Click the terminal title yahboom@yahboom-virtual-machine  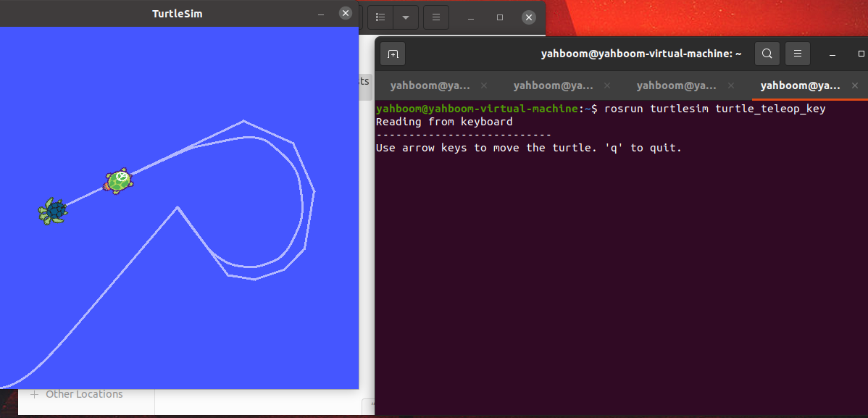(x=641, y=54)
